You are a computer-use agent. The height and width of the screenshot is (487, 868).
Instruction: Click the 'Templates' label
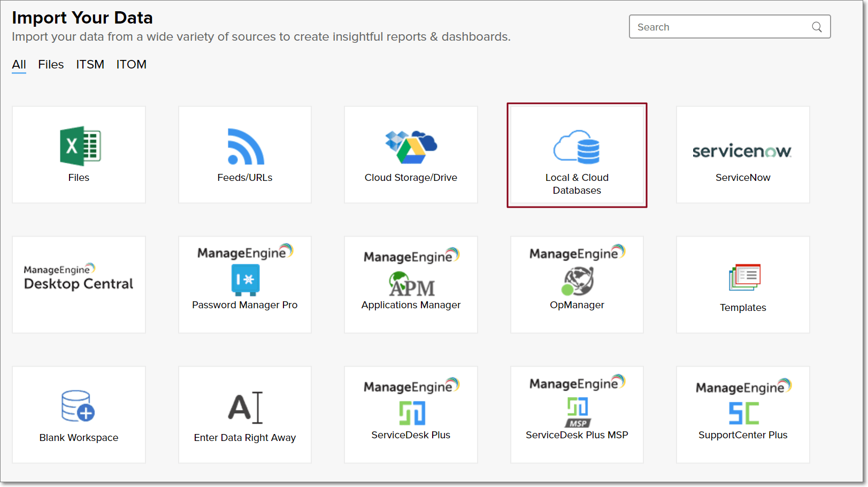click(x=743, y=308)
